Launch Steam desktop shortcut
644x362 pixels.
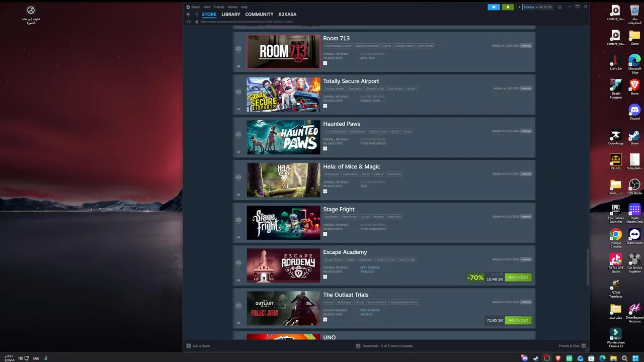[634, 137]
